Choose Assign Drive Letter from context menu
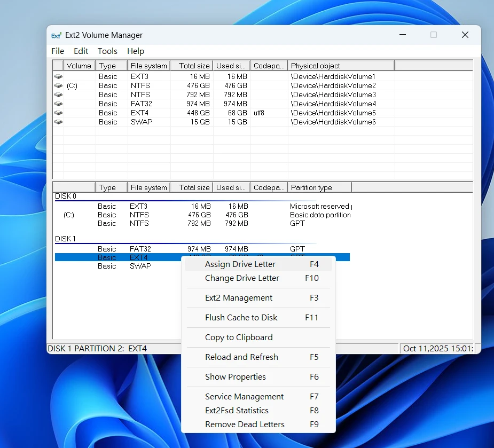The height and width of the screenshot is (448, 494). coord(240,264)
